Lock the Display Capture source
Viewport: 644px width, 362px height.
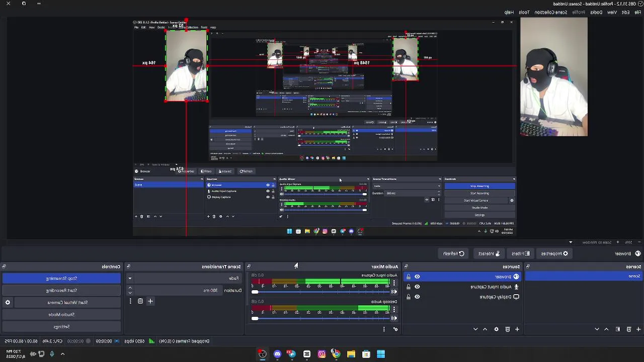(409, 297)
